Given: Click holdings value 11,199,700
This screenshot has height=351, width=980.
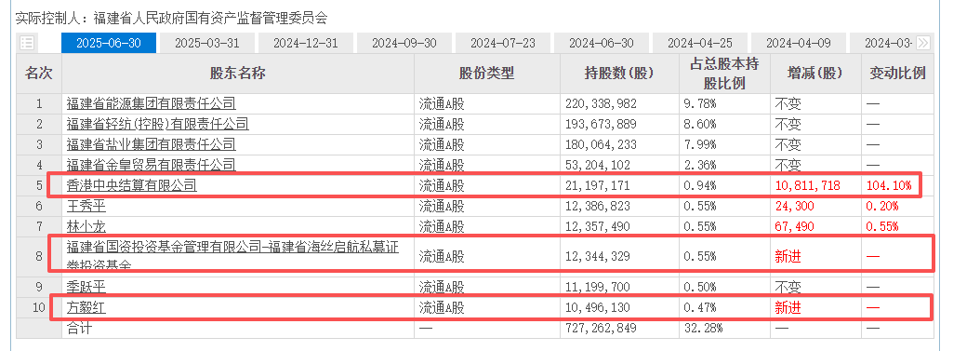Looking at the screenshot, I should coord(598,288).
